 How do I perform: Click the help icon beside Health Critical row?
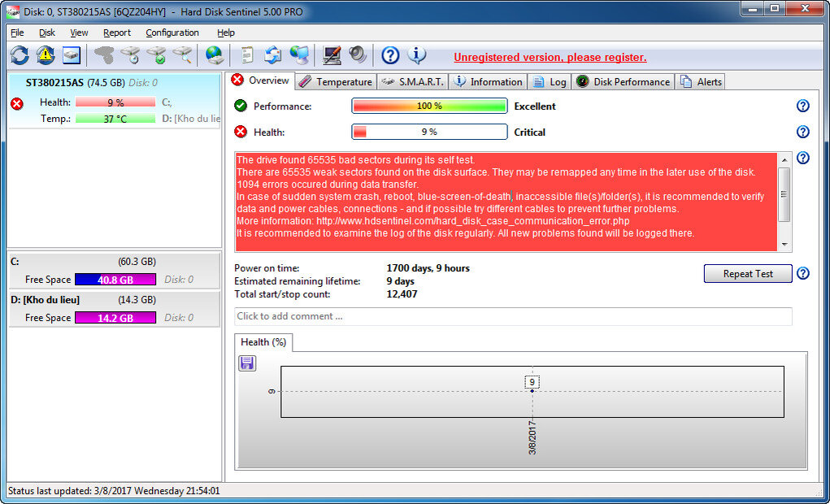point(803,132)
